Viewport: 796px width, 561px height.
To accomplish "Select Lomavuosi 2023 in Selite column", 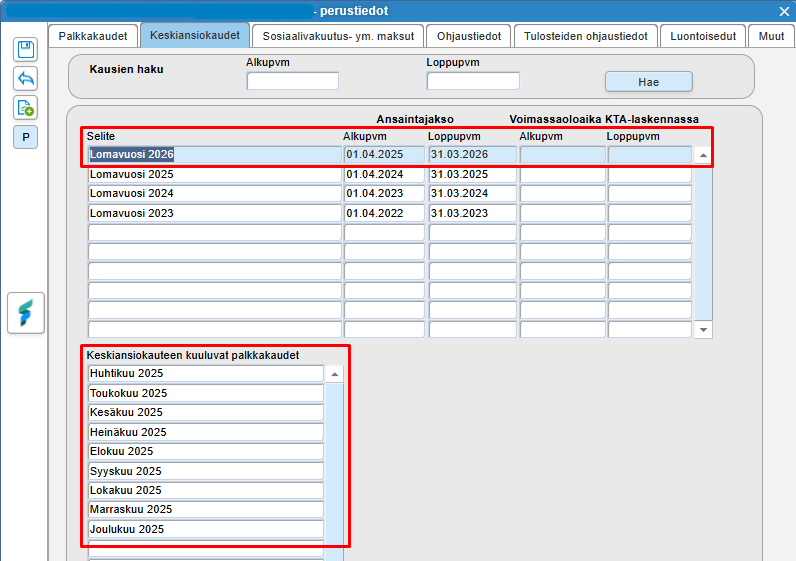I will (x=214, y=213).
